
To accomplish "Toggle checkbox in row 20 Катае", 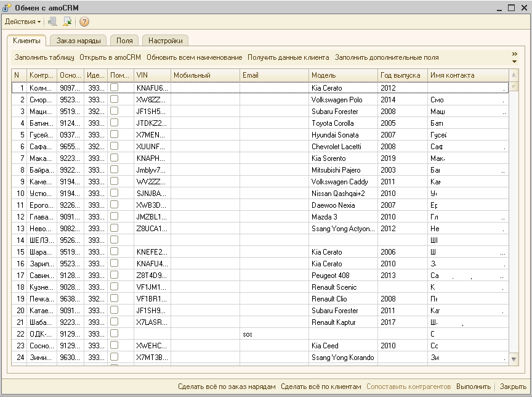I will [x=115, y=310].
